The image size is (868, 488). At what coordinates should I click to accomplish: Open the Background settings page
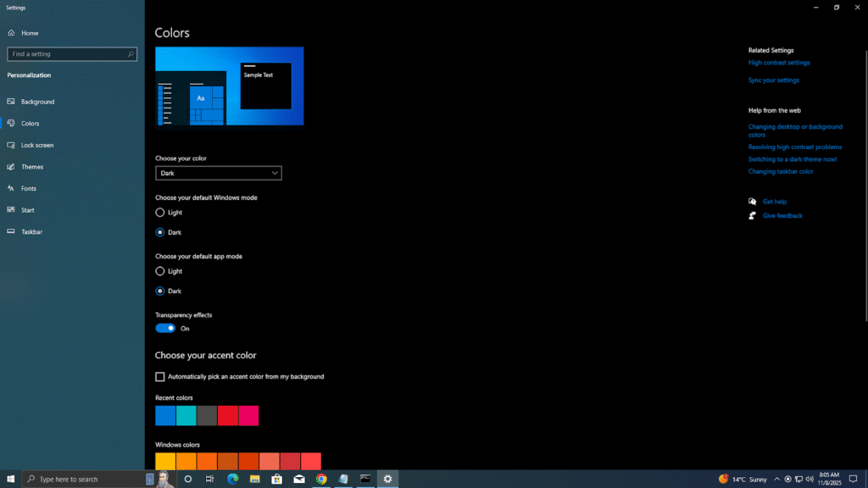(37, 102)
